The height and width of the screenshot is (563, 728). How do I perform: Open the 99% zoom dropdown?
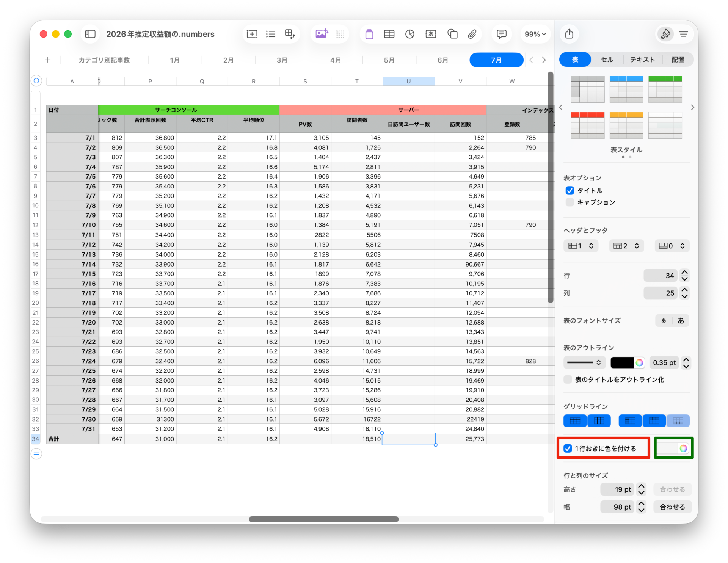click(535, 34)
